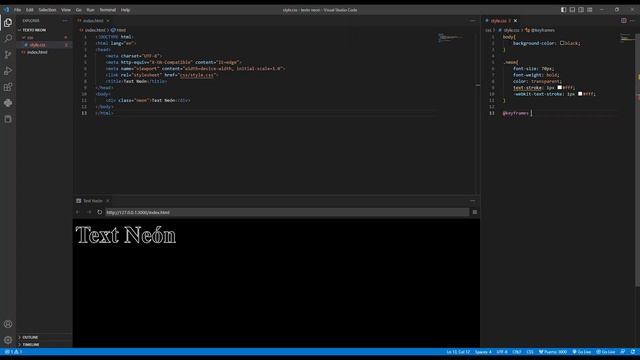Go forward in the preview browser
The height and width of the screenshot is (360, 640).
89,212
